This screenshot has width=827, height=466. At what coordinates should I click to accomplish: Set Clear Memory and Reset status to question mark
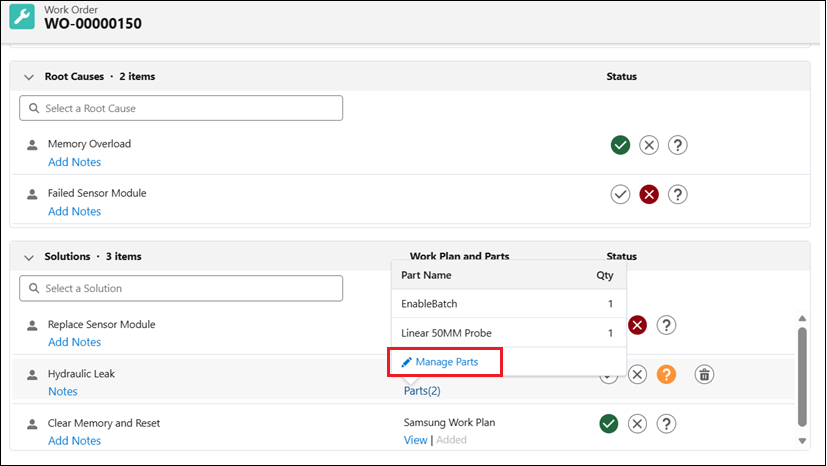point(666,423)
